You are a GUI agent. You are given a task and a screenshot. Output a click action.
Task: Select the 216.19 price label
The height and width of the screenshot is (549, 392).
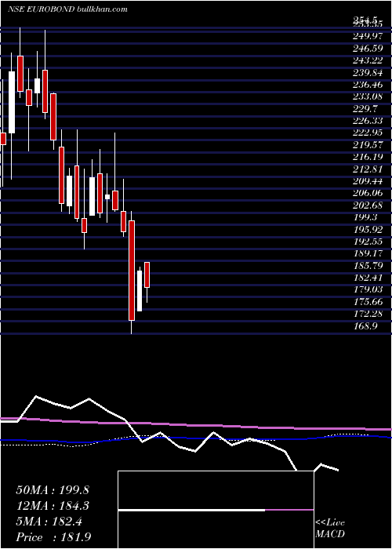[368, 157]
